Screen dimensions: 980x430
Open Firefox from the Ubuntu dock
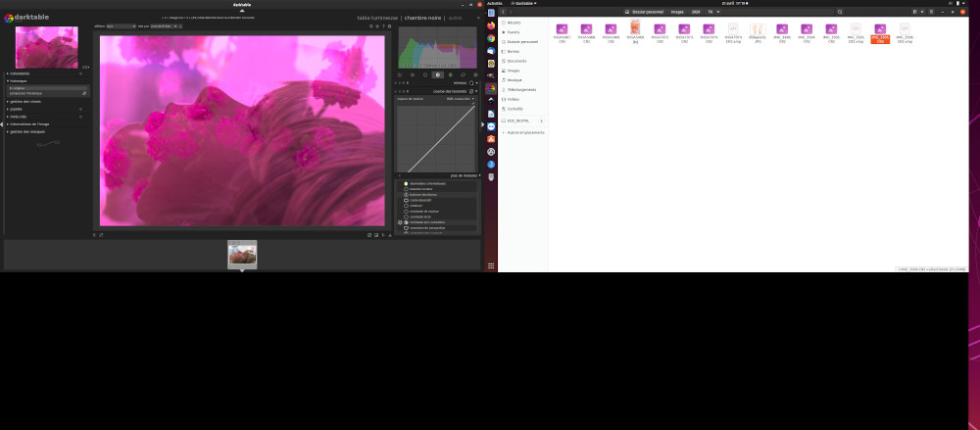490,25
